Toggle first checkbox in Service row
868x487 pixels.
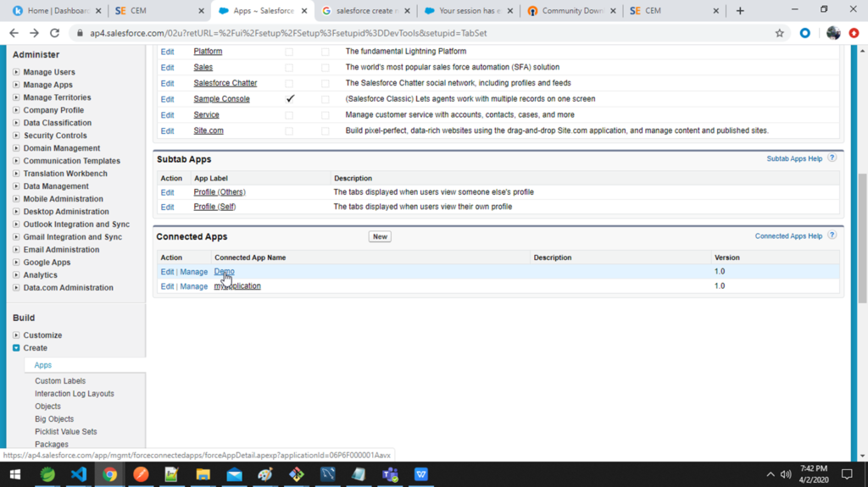[x=289, y=115]
